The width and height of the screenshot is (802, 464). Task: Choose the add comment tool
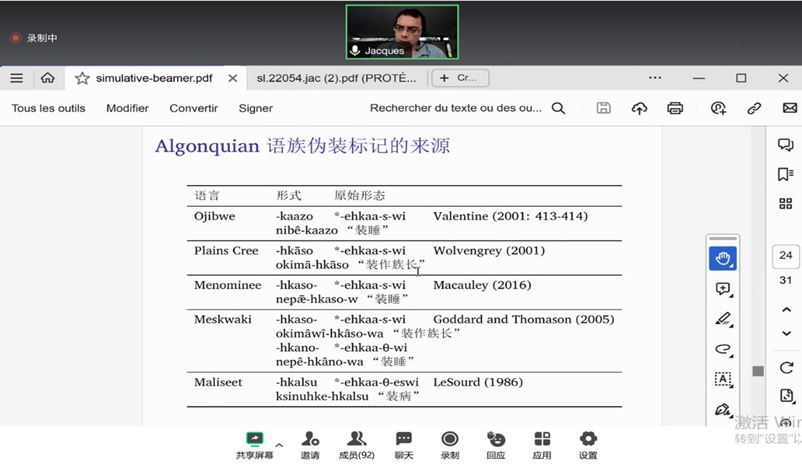[723, 289]
